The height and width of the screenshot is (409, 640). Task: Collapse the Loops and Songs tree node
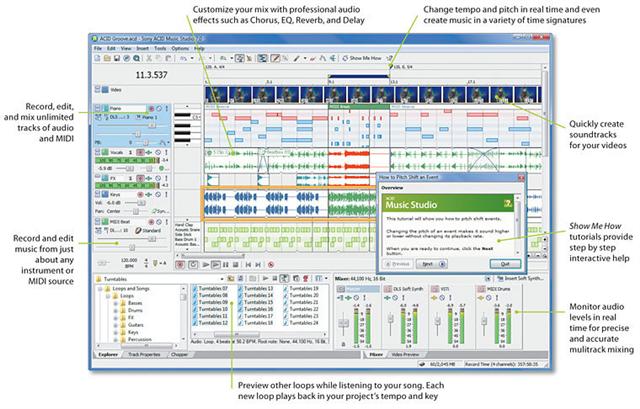coord(100,289)
